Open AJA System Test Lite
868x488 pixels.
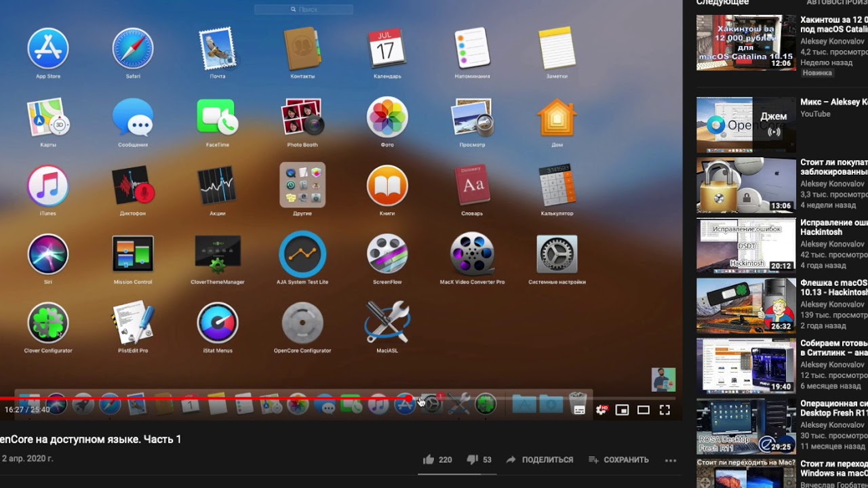point(302,254)
